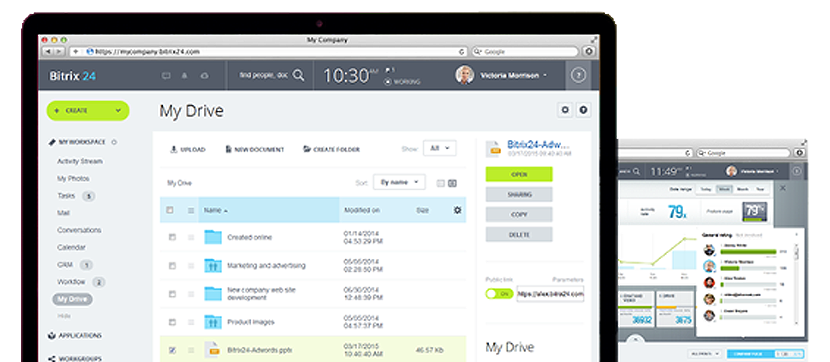The image size is (830, 362).
Task: Click the round icon beside the gear
Action: 584,110
